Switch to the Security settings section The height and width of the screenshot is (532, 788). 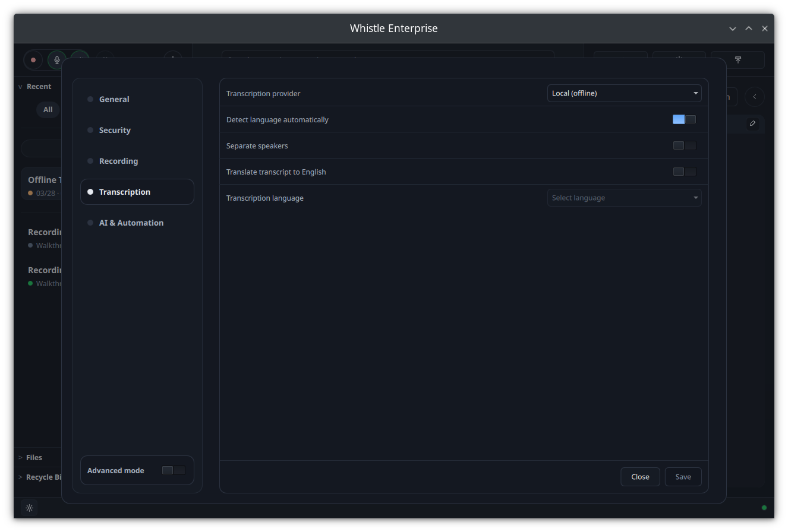coord(114,130)
